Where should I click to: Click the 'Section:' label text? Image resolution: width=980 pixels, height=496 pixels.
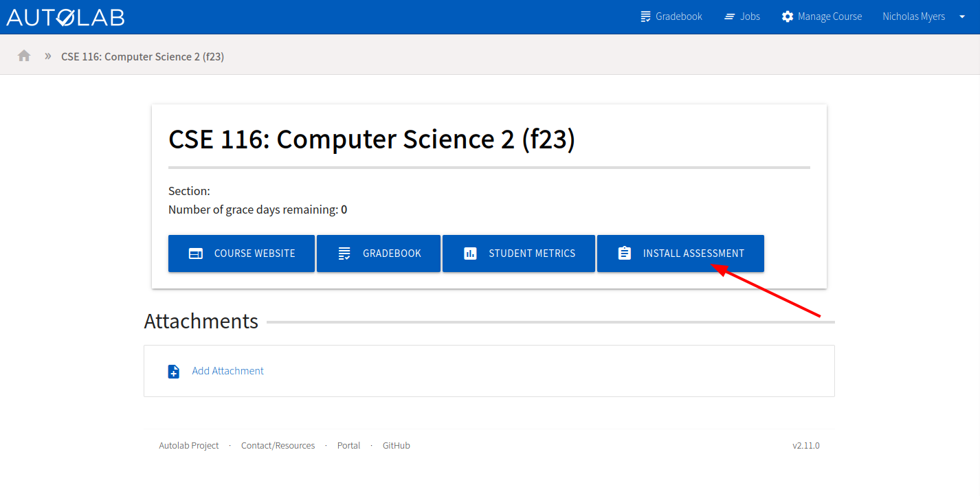point(189,191)
